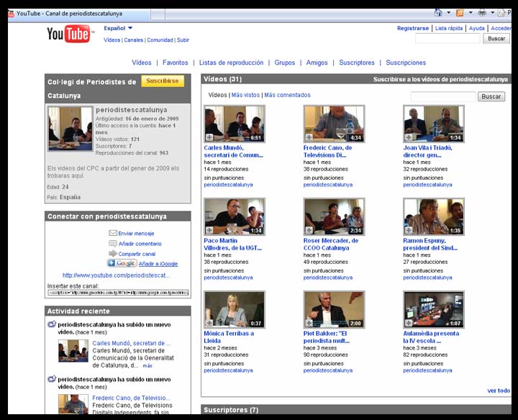Open the Compartir canal link

(137, 254)
